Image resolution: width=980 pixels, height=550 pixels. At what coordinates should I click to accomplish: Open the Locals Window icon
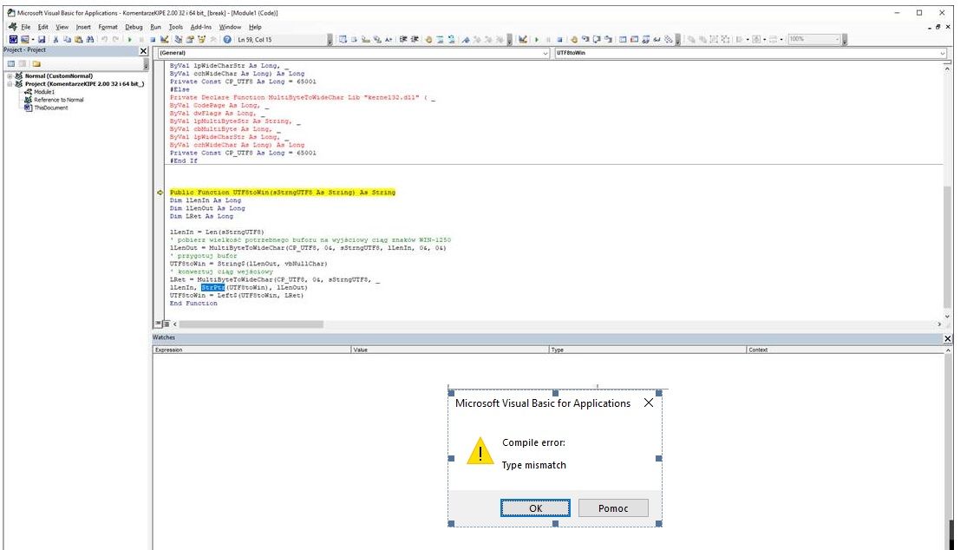tap(622, 38)
